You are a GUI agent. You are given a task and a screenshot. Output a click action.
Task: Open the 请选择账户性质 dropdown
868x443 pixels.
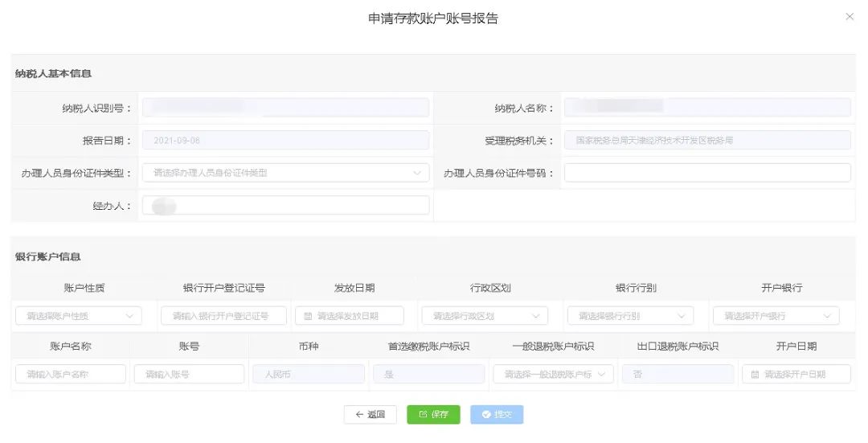coord(79,316)
